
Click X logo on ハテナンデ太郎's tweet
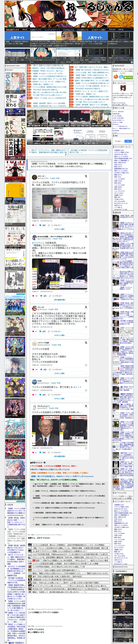click(x=86, y=343)
